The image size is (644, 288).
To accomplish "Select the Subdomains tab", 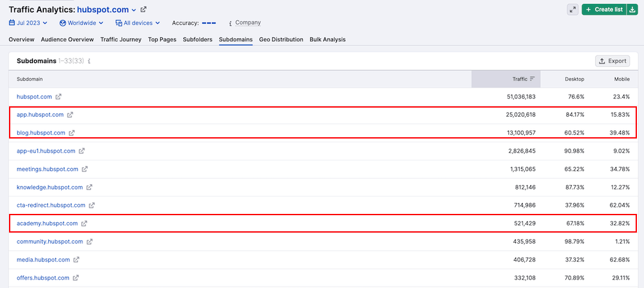I will (x=236, y=40).
